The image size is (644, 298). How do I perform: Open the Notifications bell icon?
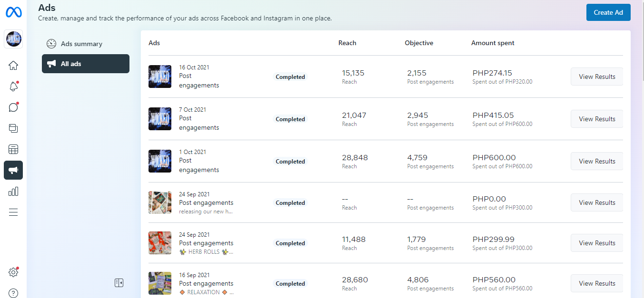pyautogui.click(x=13, y=87)
